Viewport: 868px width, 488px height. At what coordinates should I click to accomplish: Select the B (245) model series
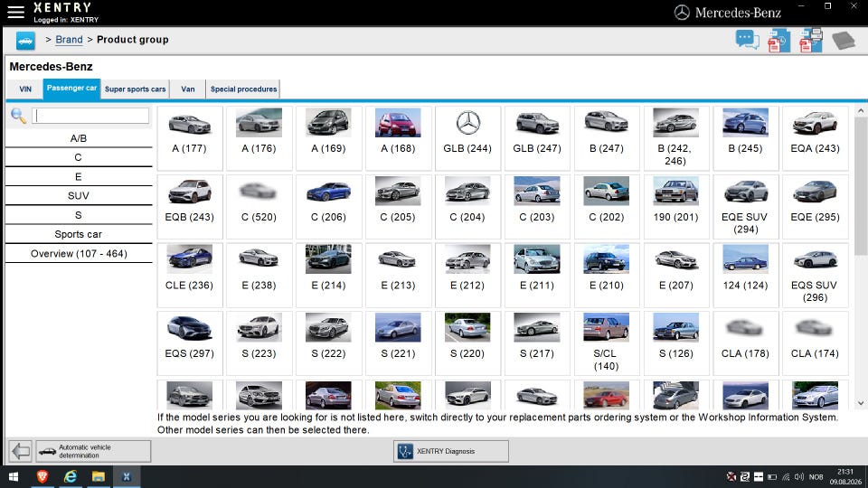click(746, 138)
